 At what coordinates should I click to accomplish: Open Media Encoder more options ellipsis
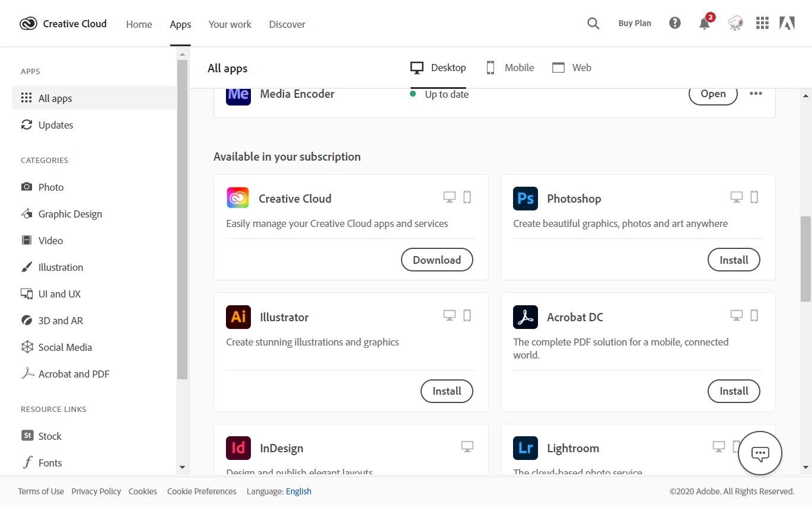(756, 94)
